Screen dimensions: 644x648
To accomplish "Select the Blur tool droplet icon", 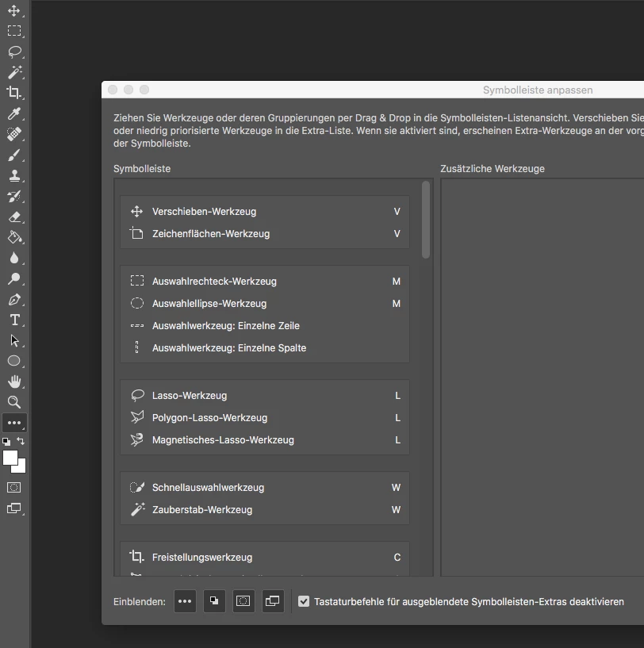I will (x=14, y=259).
